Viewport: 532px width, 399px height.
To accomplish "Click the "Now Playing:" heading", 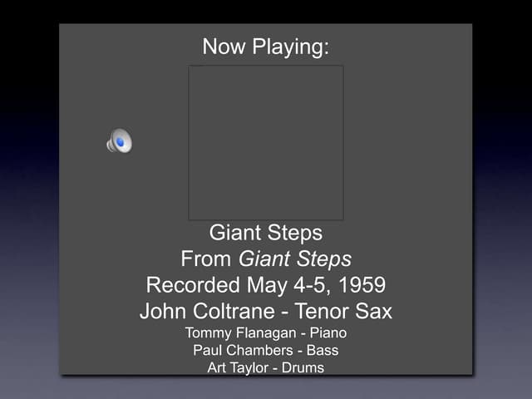I will (x=266, y=47).
